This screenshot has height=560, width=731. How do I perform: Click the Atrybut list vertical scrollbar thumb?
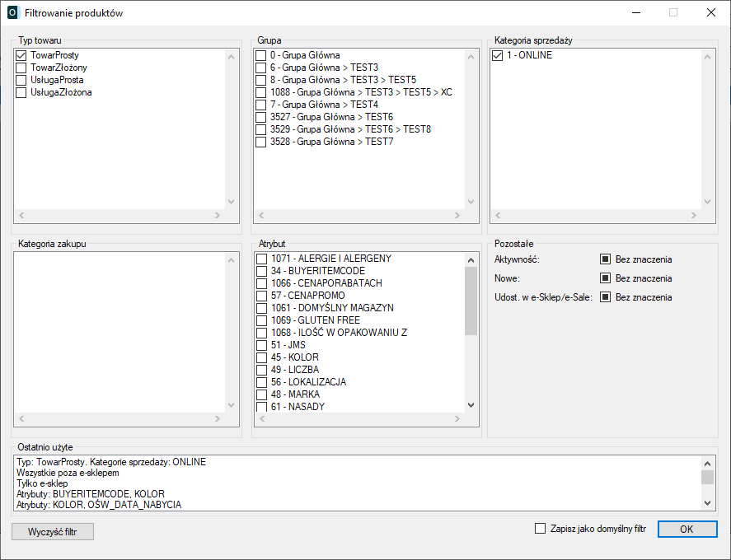coord(471,301)
